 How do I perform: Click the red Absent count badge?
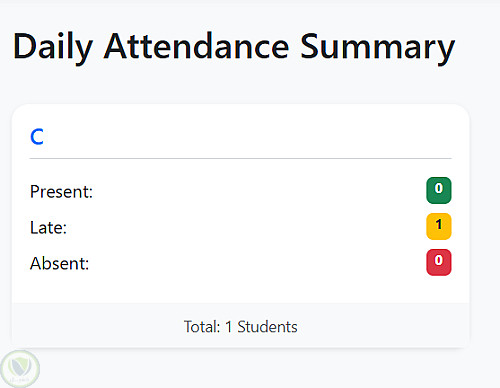click(x=439, y=262)
